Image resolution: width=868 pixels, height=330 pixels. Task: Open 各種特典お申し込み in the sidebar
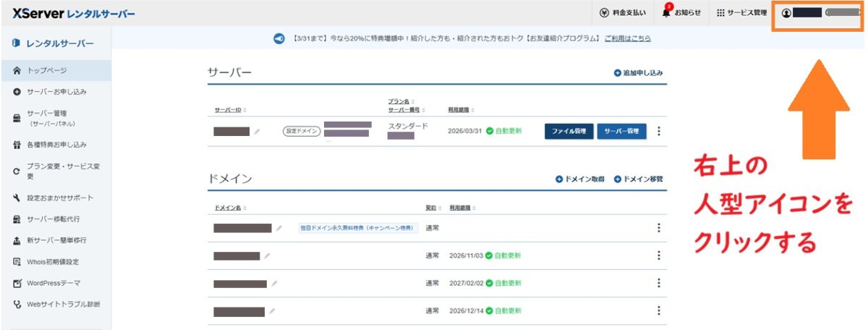(56, 145)
